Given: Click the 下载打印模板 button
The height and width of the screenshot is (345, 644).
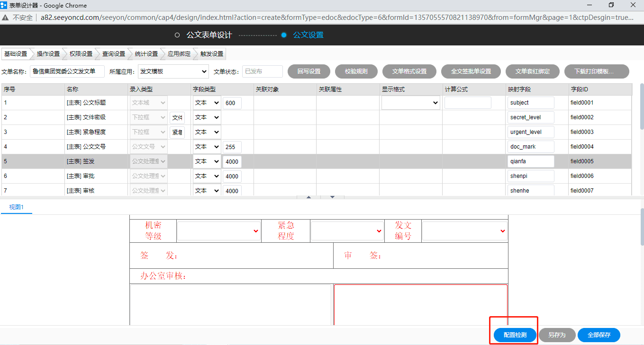Looking at the screenshot, I should pos(597,71).
